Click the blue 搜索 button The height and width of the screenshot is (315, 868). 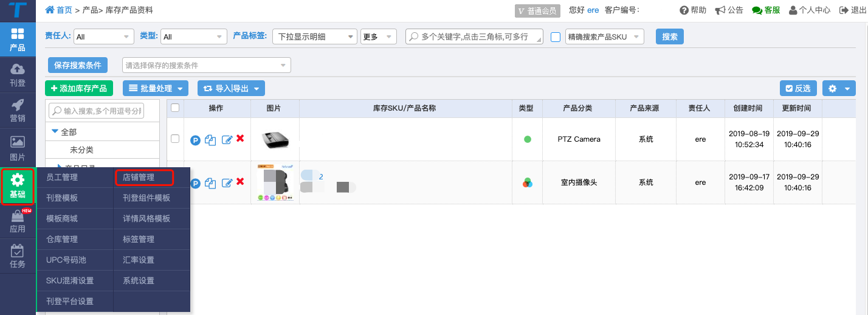click(x=670, y=36)
